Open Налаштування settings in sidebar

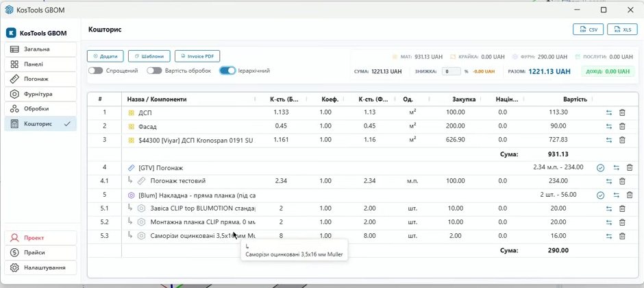click(x=40, y=267)
